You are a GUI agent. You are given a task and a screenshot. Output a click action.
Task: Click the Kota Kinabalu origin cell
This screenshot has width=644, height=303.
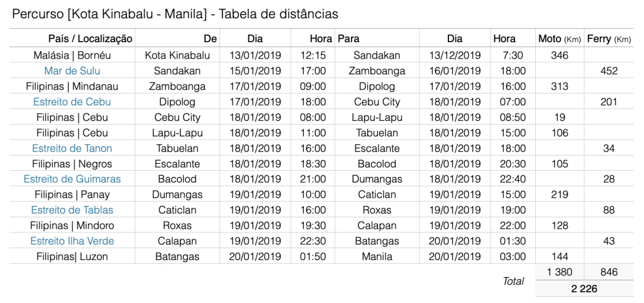[177, 55]
